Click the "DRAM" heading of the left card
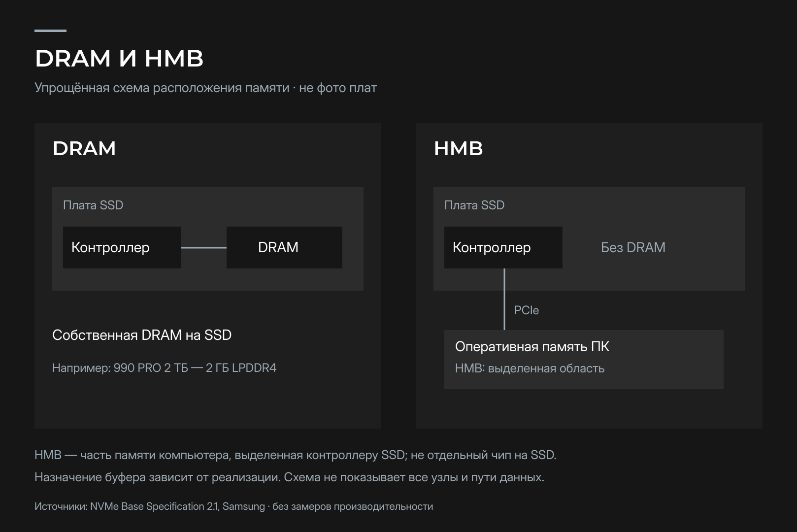 click(x=84, y=148)
